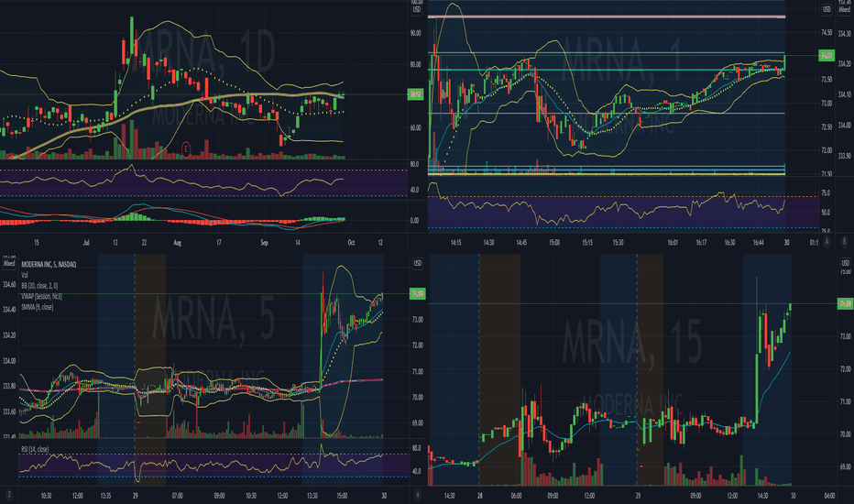Click 15:00 on 1-minute chart time axis
The height and width of the screenshot is (504, 854).
554,243
